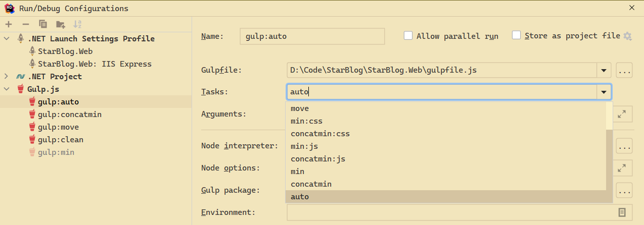Create a new folder for configurations
The image size is (644, 225).
click(x=60, y=24)
